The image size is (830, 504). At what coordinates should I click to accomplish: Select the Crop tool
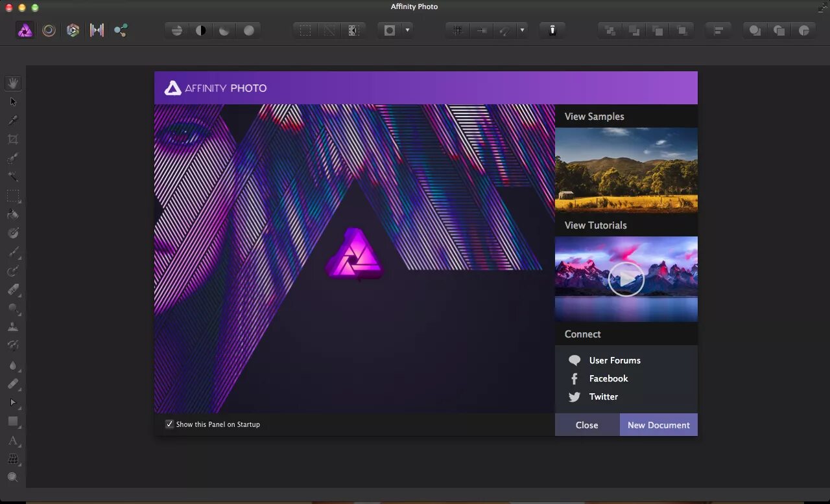pyautogui.click(x=13, y=139)
